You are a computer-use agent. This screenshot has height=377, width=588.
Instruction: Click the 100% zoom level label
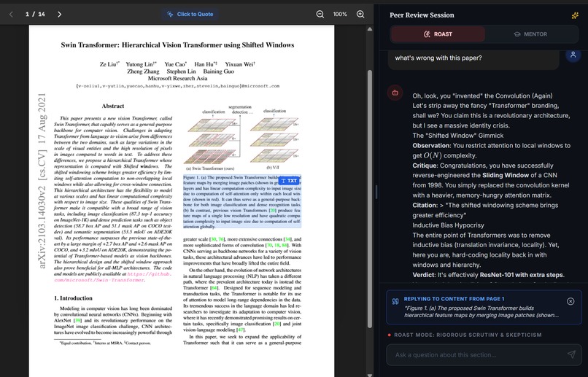tap(340, 15)
